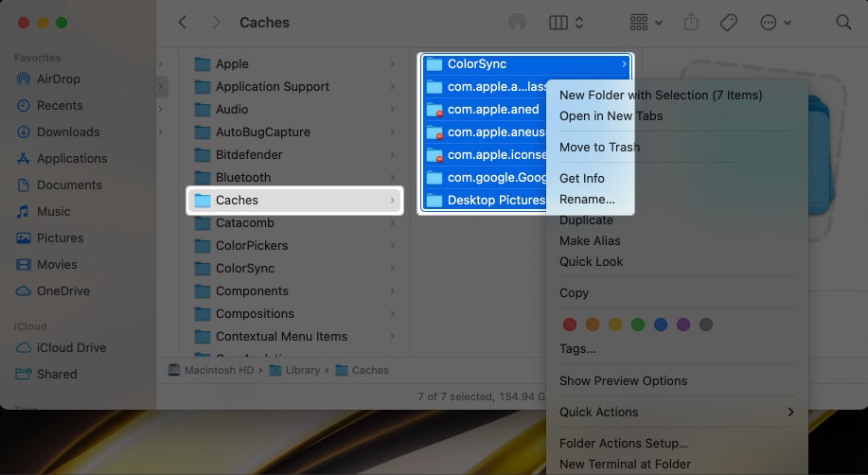Choose Tags… in context menu
This screenshot has height=475, width=868.
pos(577,349)
